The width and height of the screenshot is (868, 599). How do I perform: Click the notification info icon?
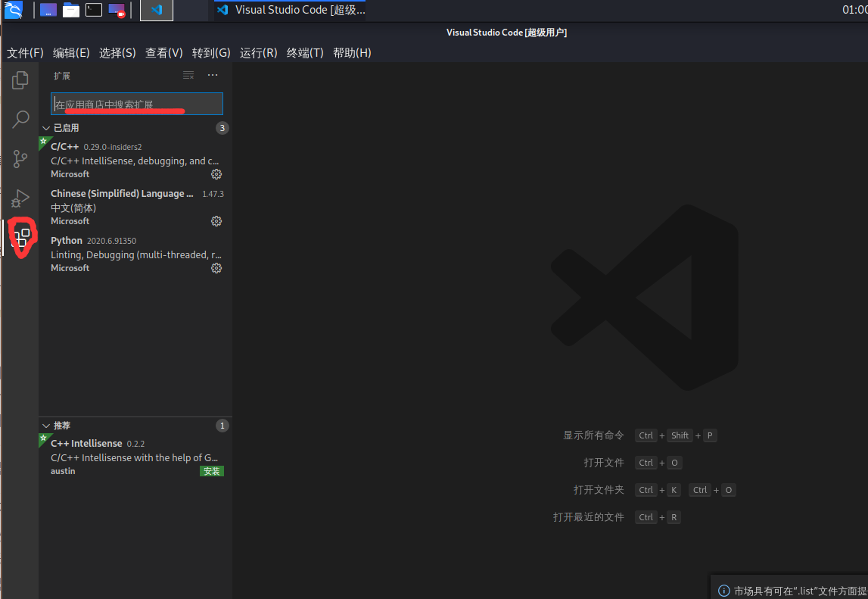tap(723, 591)
